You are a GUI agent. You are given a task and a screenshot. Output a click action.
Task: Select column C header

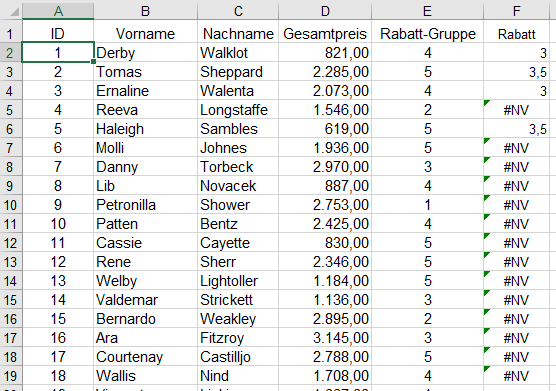[x=238, y=11]
